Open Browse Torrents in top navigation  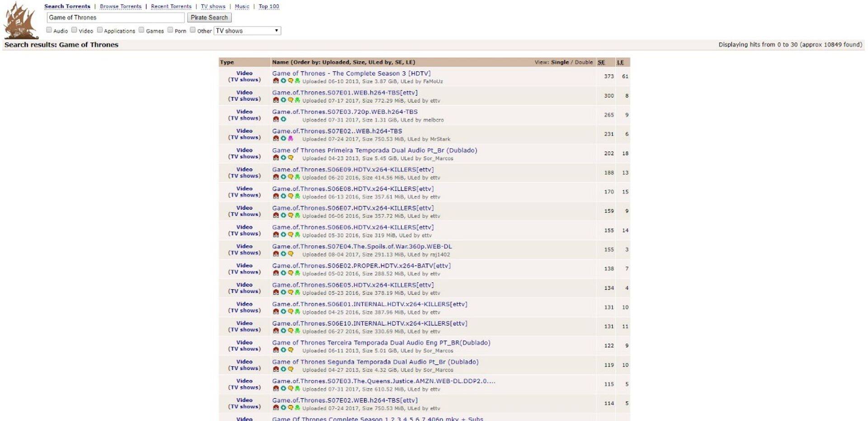point(120,6)
